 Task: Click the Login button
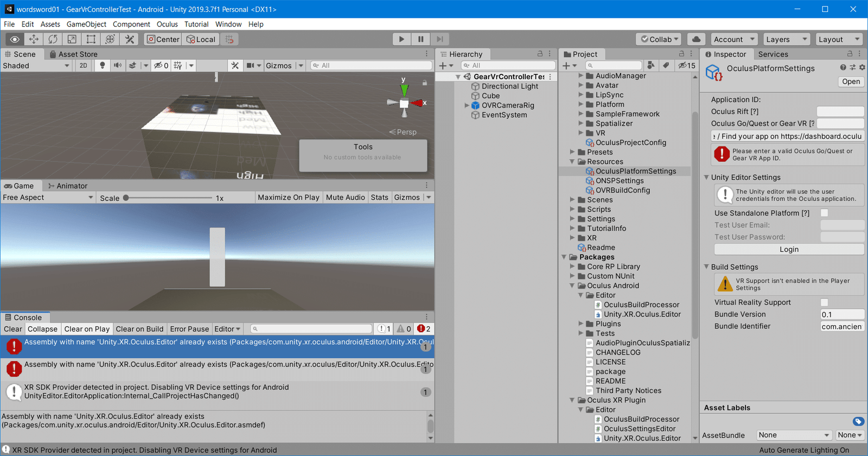coord(788,250)
